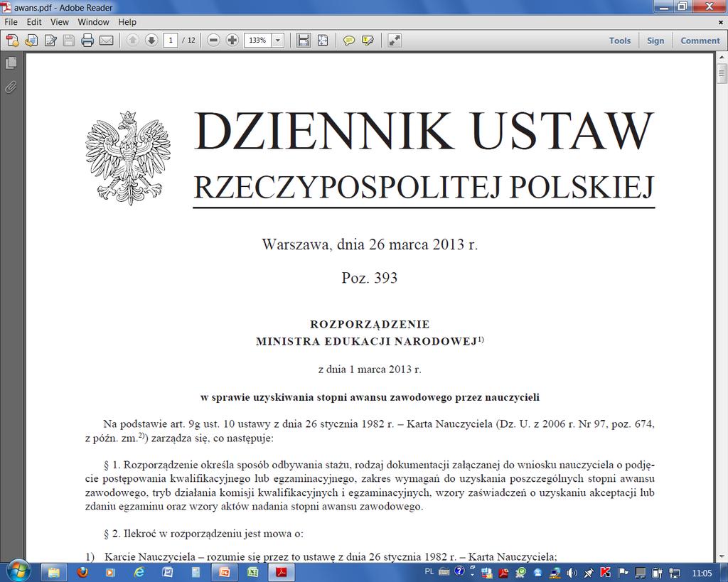Fit one full page to window icon
Viewport: 728px width, 582px height.
pyautogui.click(x=323, y=41)
